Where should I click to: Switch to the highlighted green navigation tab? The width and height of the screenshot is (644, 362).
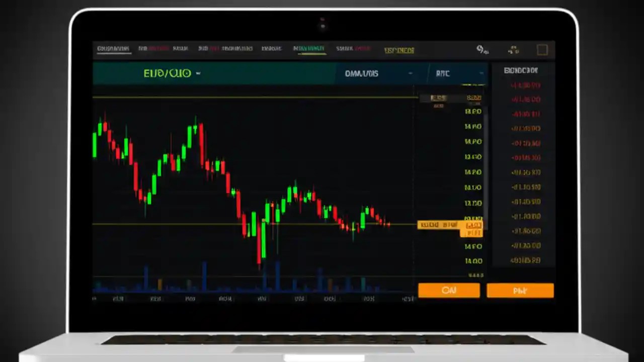point(309,49)
